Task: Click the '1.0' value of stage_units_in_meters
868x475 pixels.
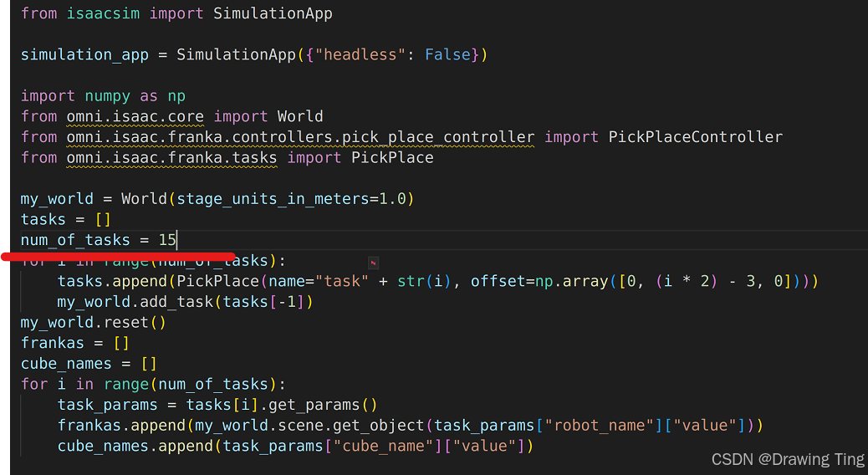Action: [x=392, y=199]
